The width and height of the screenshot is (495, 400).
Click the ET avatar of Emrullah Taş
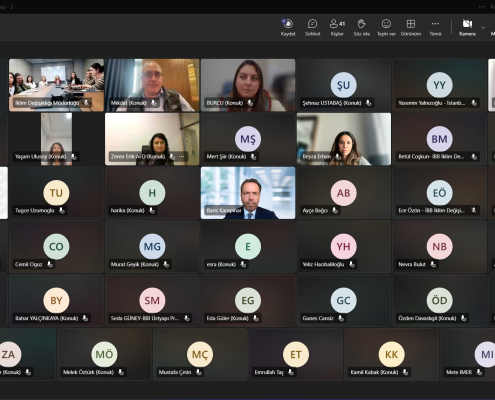pyautogui.click(x=296, y=354)
